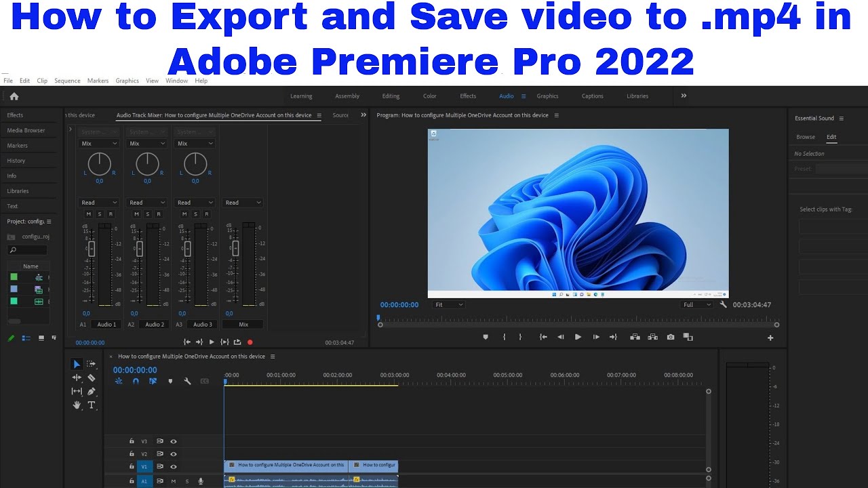Open timeline display settings wrench
Viewport: 868px width, 488px height.
click(x=187, y=382)
